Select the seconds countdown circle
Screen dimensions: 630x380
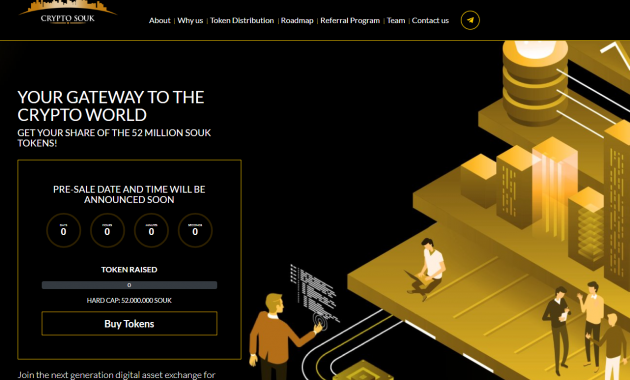[x=195, y=230]
